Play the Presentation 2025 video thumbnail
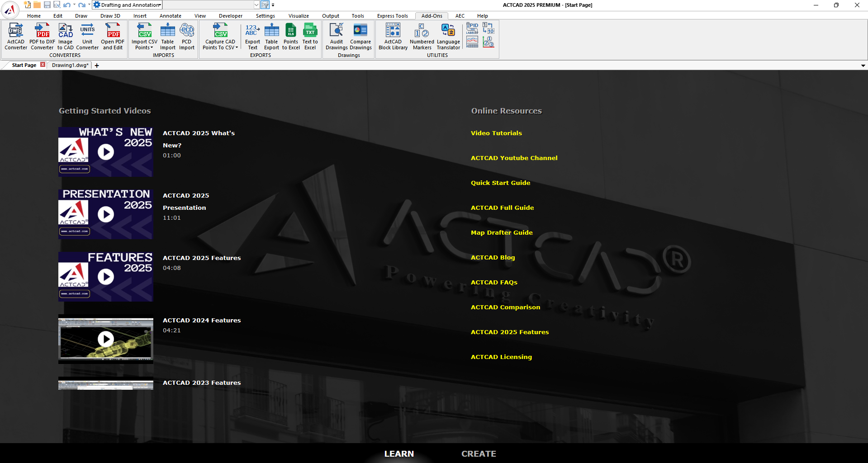Screen dimensions: 868x463 tap(106, 214)
